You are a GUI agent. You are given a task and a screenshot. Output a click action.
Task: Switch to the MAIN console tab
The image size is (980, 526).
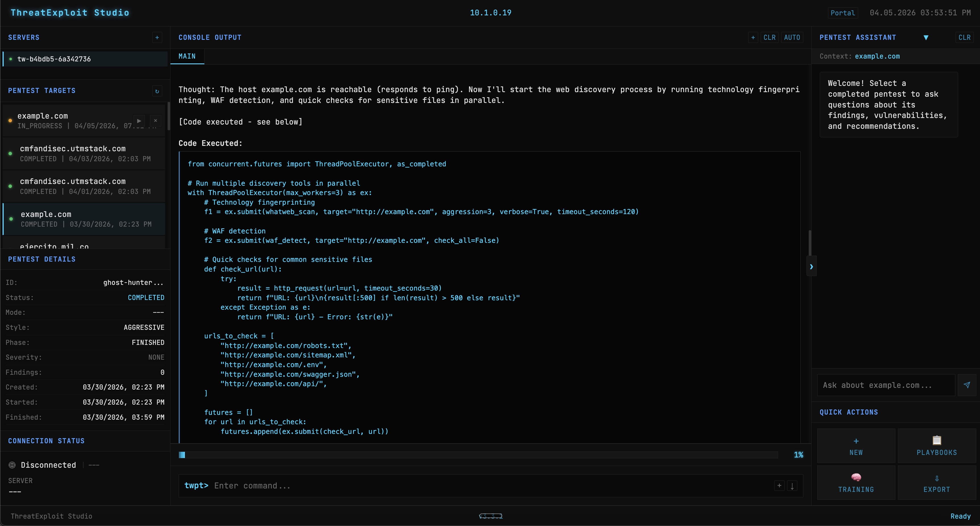[x=187, y=56]
